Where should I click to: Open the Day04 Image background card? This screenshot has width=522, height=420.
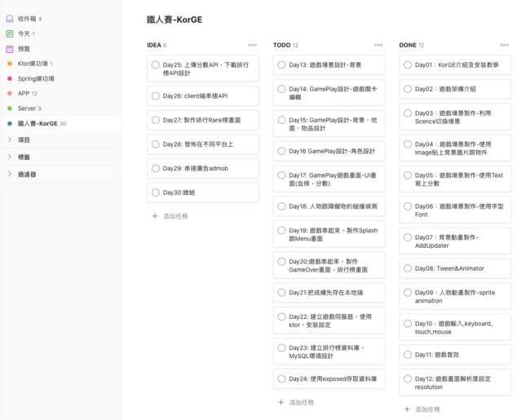point(455,148)
